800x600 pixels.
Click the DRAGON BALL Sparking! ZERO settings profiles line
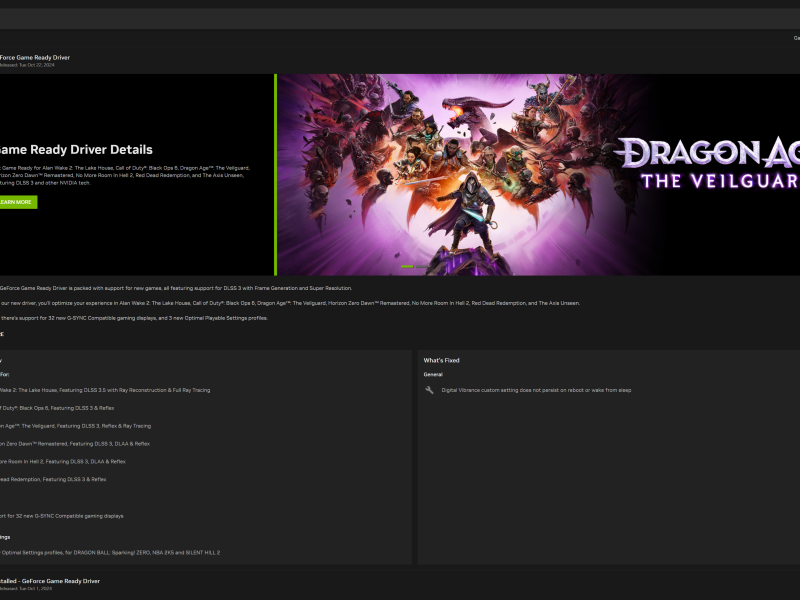tap(110, 553)
